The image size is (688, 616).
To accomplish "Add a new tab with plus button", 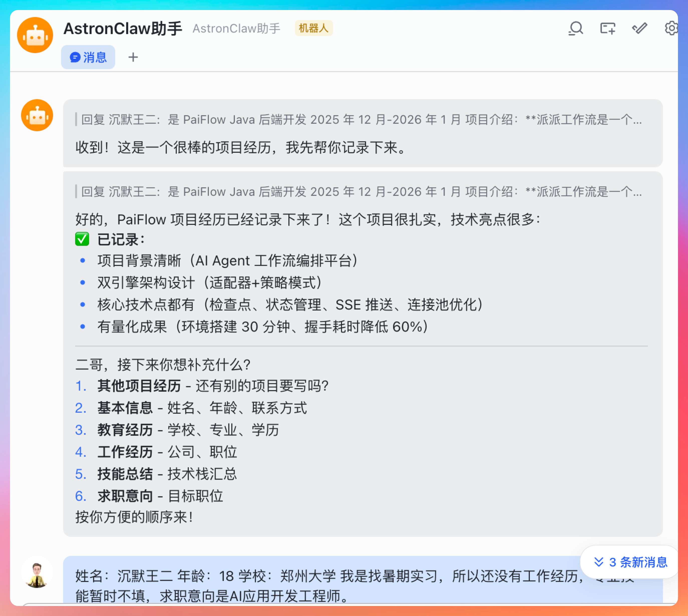I will (x=133, y=57).
